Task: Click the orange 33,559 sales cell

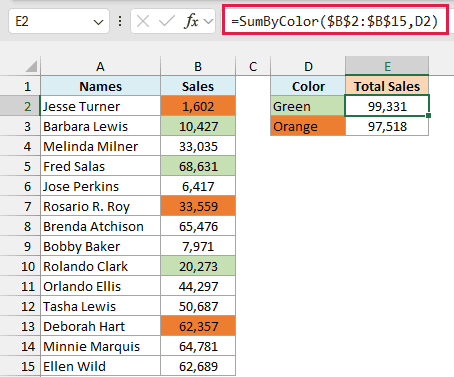Action: (x=198, y=206)
